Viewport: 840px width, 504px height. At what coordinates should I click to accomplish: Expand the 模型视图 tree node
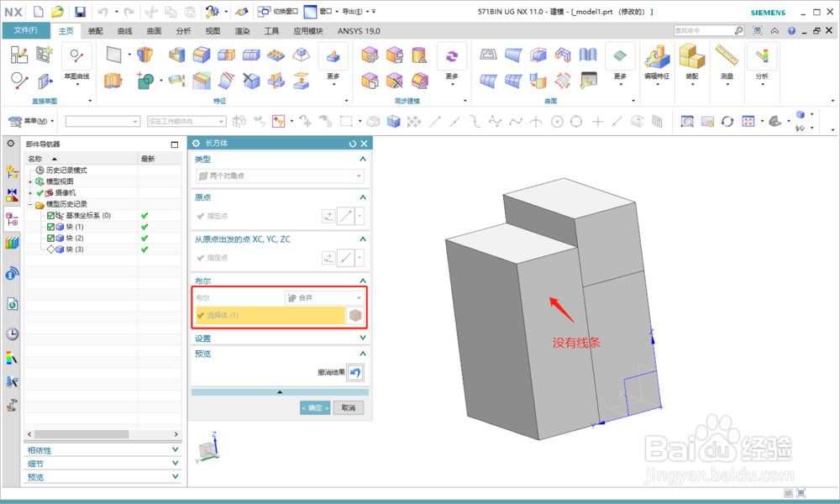(30, 181)
